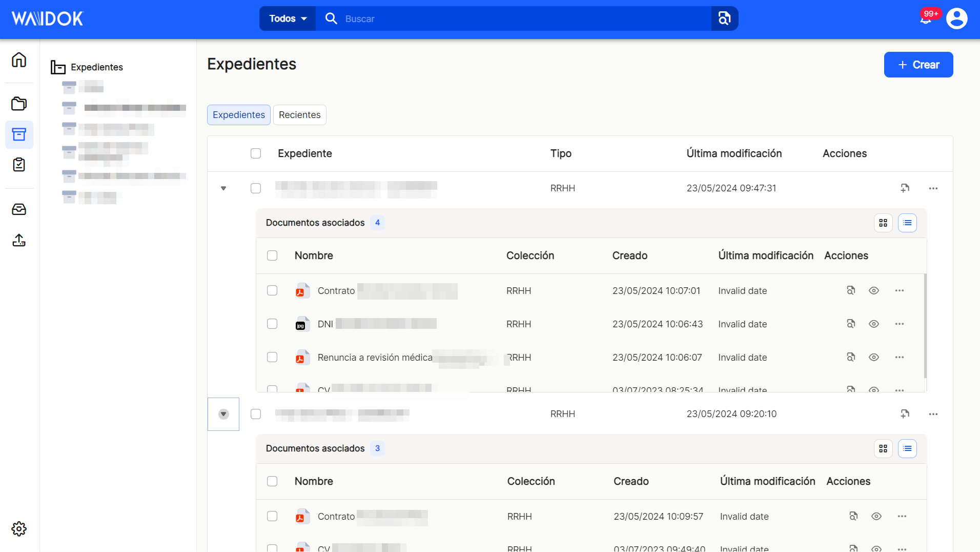
Task: Click the upload icon in sidebar
Action: 19,240
